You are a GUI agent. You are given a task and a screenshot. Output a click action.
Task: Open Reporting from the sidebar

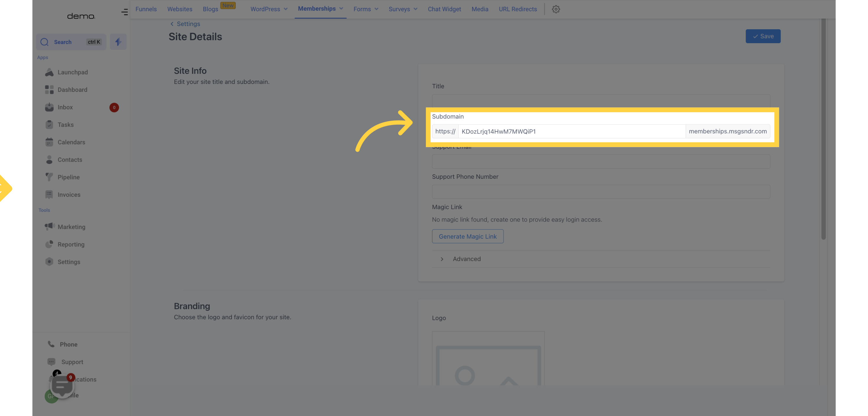coord(71,244)
